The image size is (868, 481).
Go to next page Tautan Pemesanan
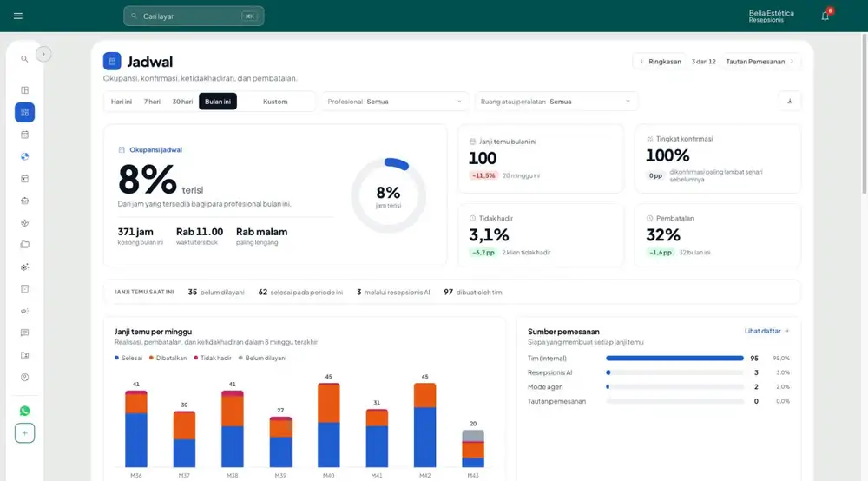(x=760, y=62)
